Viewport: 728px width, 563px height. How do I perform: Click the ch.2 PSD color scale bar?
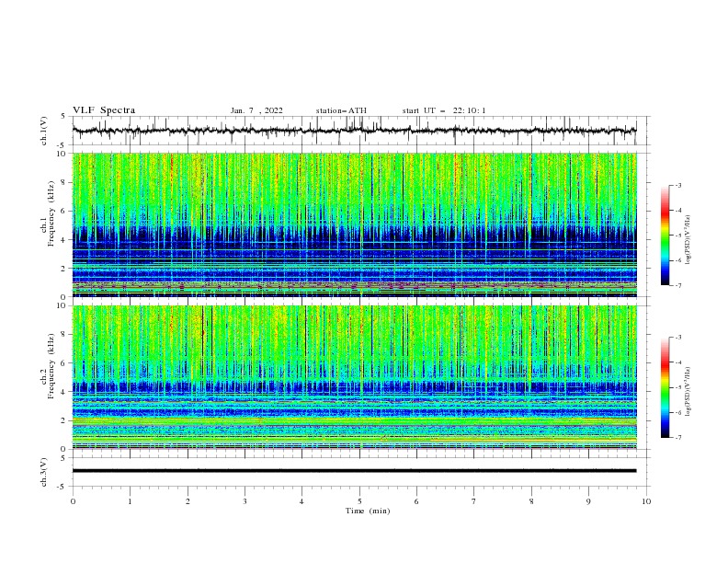click(665, 387)
